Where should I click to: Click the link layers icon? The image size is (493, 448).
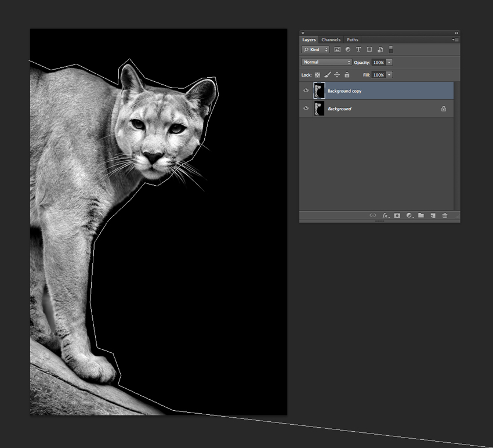[372, 215]
